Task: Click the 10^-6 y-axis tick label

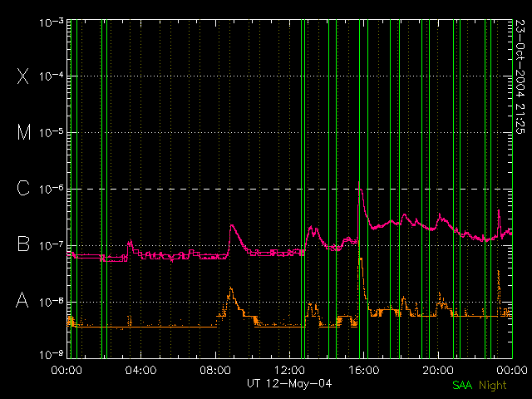Action: pyautogui.click(x=52, y=189)
